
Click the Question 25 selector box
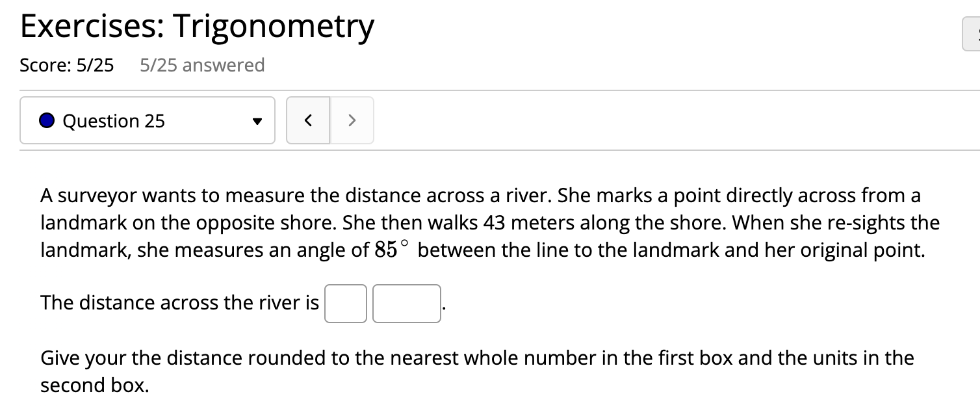pos(147,120)
